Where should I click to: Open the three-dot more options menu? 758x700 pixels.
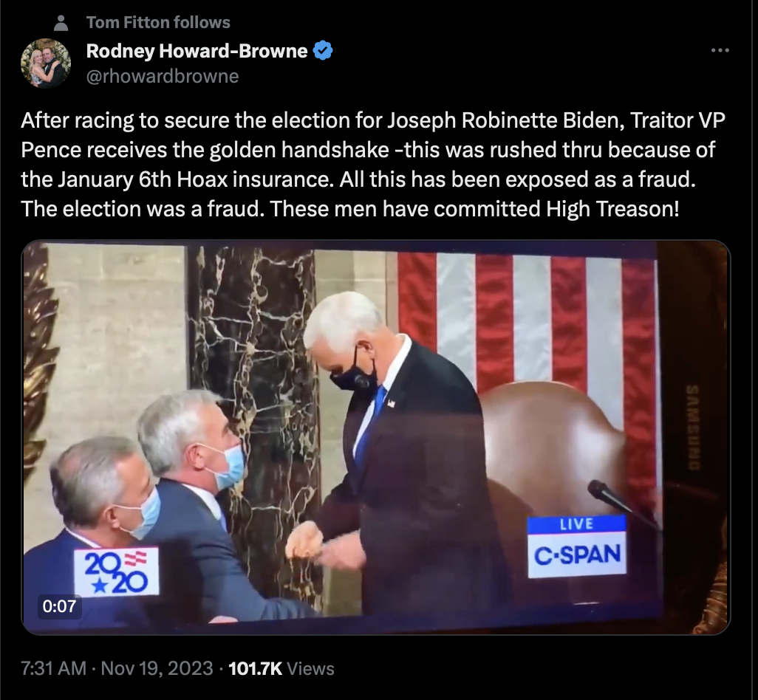[720, 50]
